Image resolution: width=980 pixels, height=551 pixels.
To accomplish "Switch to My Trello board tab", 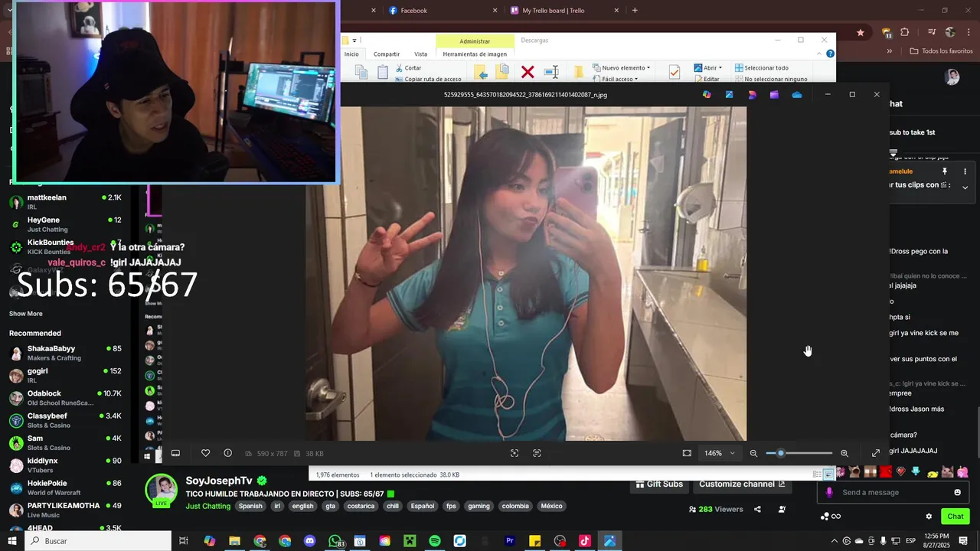I will pos(564,10).
